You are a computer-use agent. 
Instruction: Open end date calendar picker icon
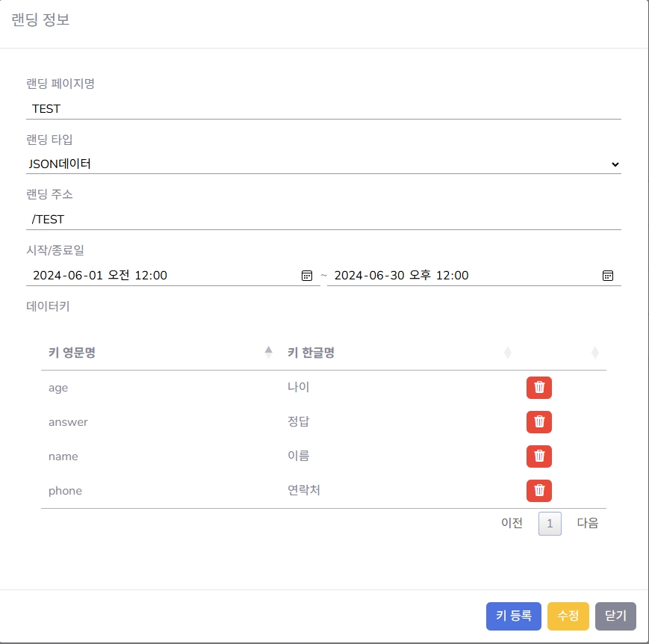[608, 276]
